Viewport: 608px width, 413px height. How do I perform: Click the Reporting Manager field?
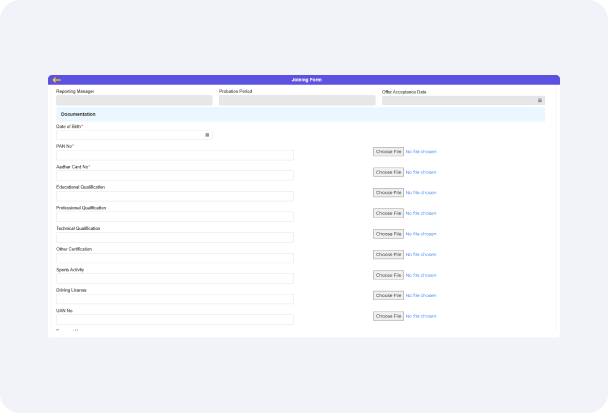(134, 100)
